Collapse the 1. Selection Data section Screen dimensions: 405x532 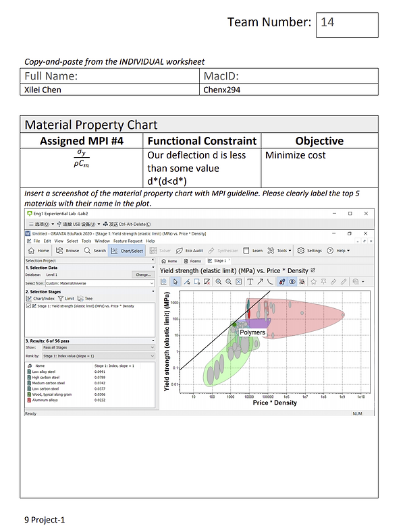click(x=153, y=268)
